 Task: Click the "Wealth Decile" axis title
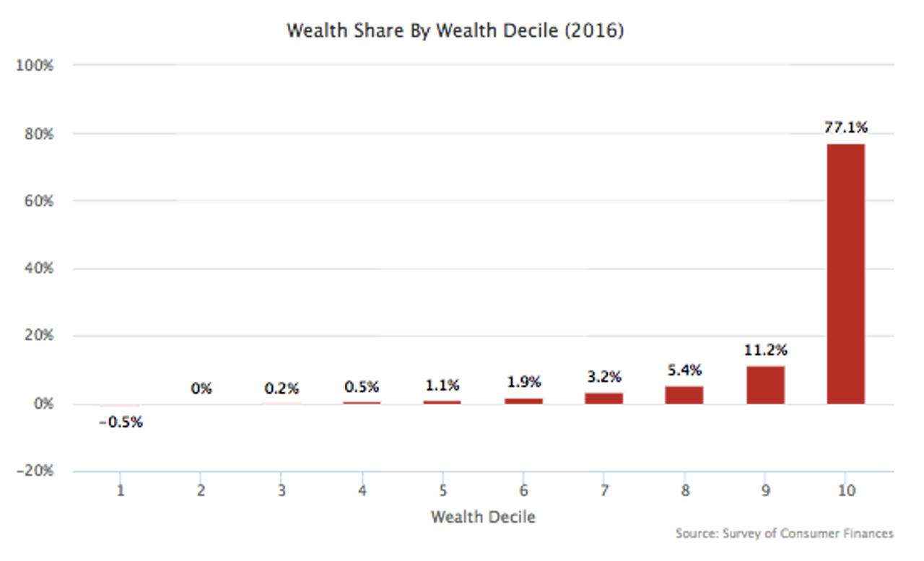[x=483, y=517]
